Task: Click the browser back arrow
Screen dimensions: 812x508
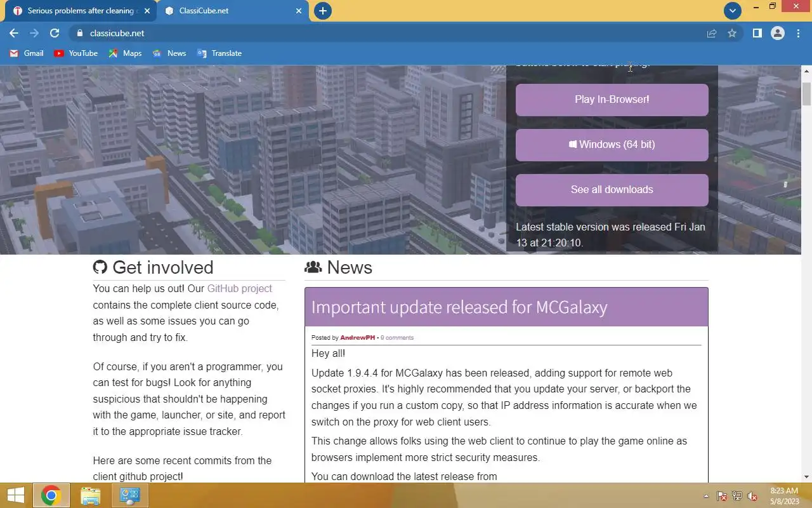Action: point(14,33)
